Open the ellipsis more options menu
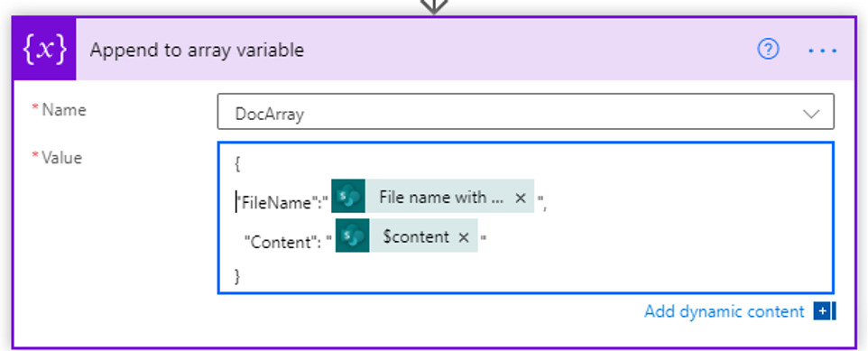 point(822,51)
